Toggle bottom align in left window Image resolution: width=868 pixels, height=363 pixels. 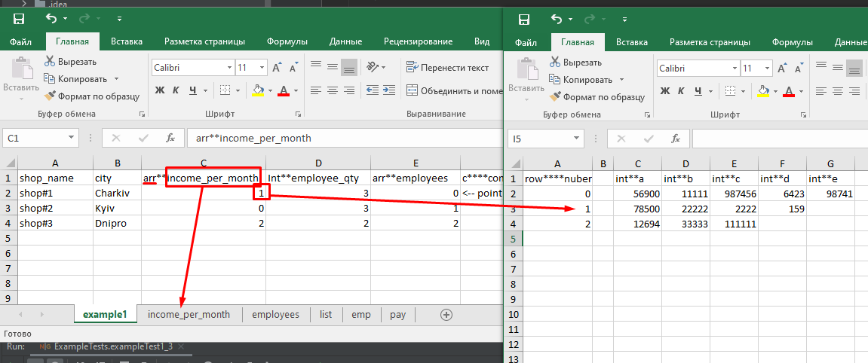click(x=348, y=67)
